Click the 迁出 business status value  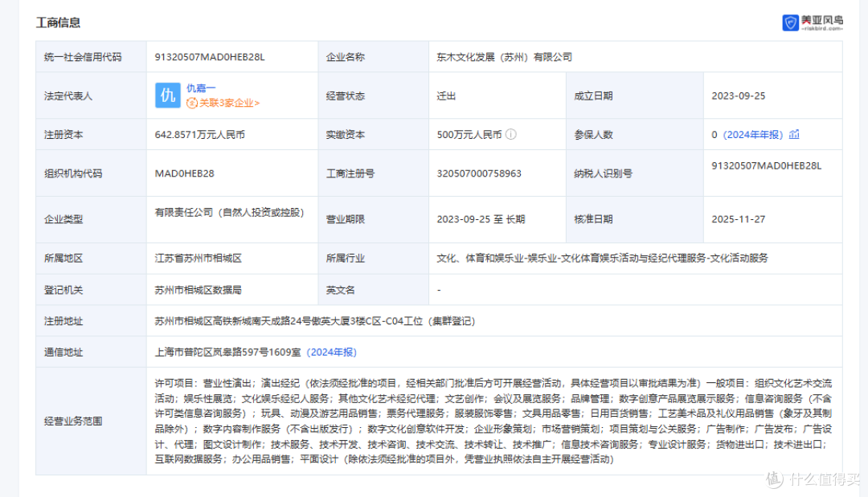click(x=446, y=96)
